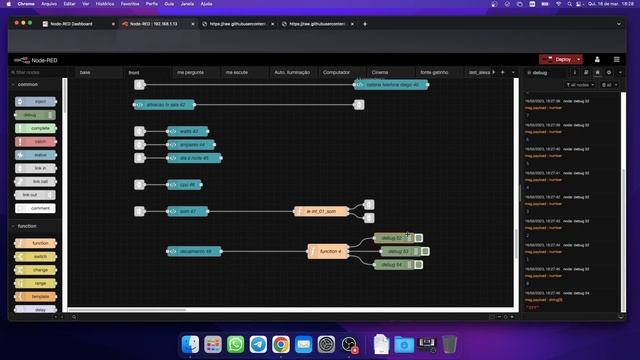Open the 'all nodes' debug filter dropdown
The image size is (640, 360).
point(580,85)
